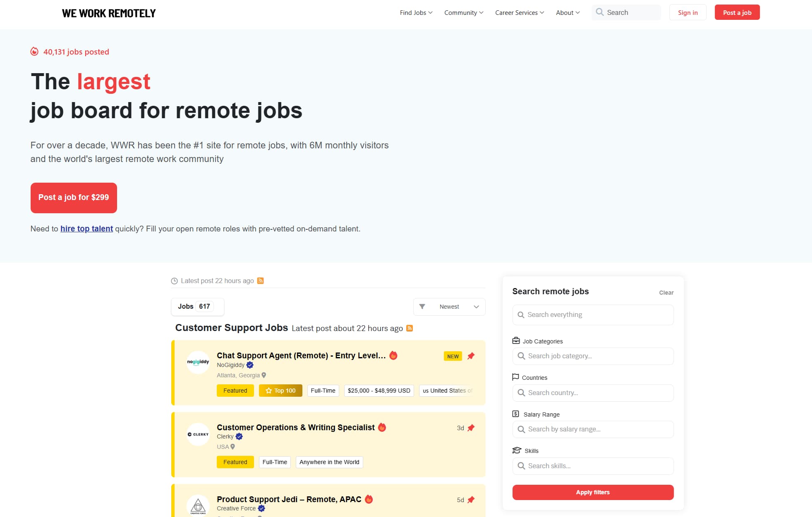
Task: Click flame icon on Customer Operations listing
Action: click(x=382, y=427)
